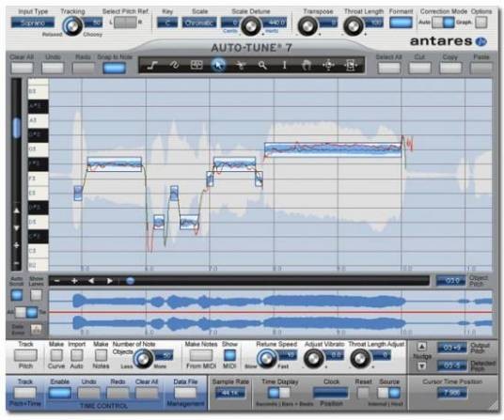This screenshot has width=504, height=420.
Task: Click the Copy button
Action: (450, 68)
